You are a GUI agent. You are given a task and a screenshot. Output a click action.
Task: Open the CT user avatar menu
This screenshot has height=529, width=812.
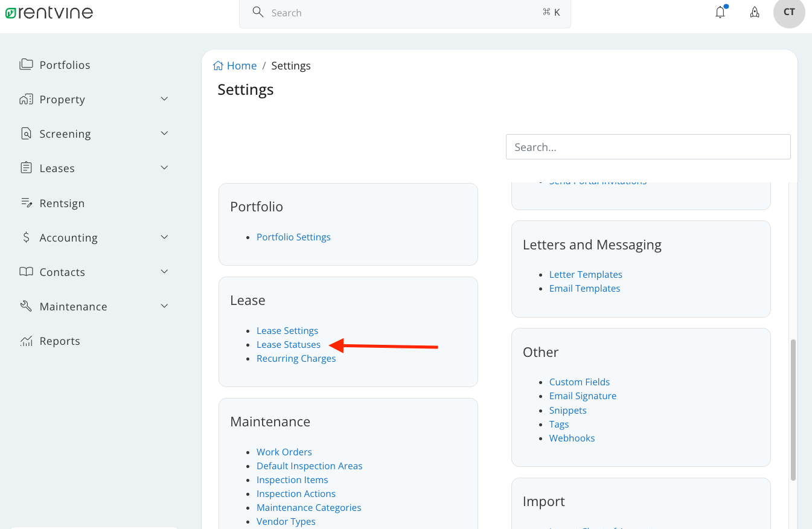click(789, 13)
